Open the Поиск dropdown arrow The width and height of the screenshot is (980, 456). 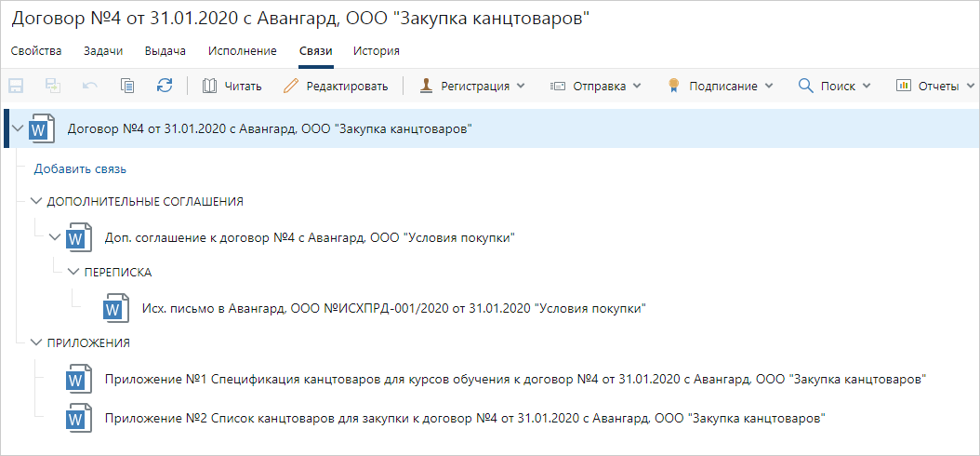(x=867, y=87)
